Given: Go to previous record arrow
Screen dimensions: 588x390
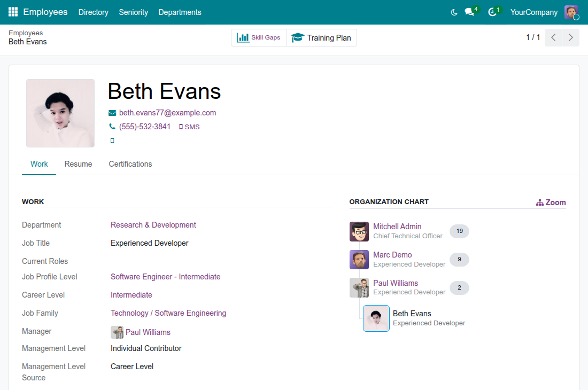Looking at the screenshot, I should 553,37.
